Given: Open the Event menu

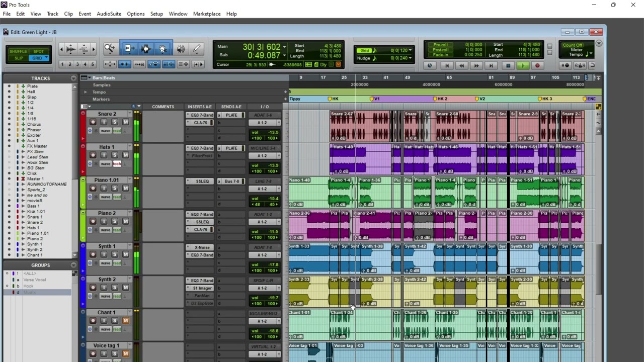Looking at the screenshot, I should (x=85, y=14).
